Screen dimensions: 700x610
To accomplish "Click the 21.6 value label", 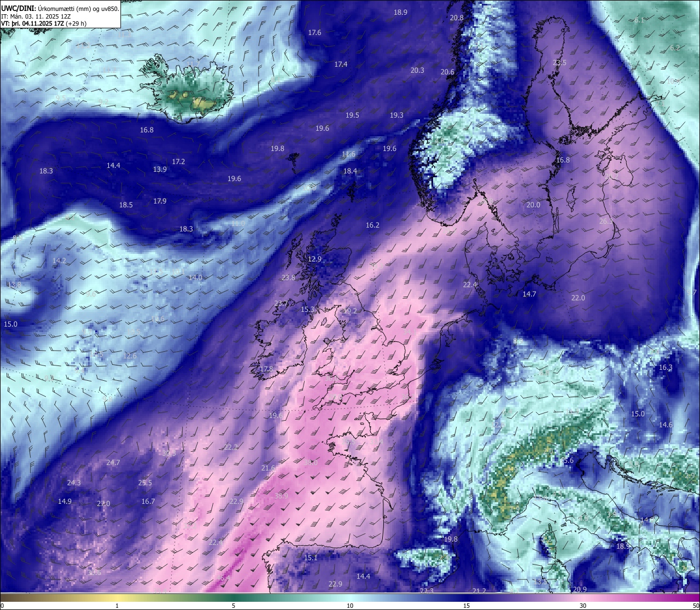I will [x=268, y=468].
